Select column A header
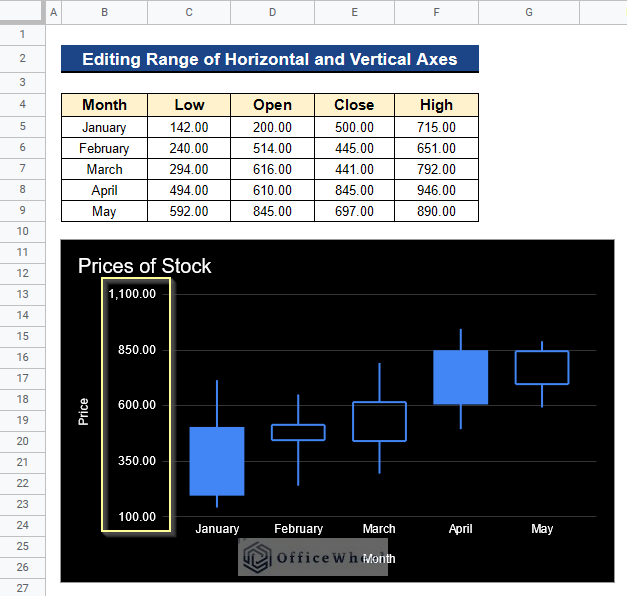 pyautogui.click(x=54, y=12)
